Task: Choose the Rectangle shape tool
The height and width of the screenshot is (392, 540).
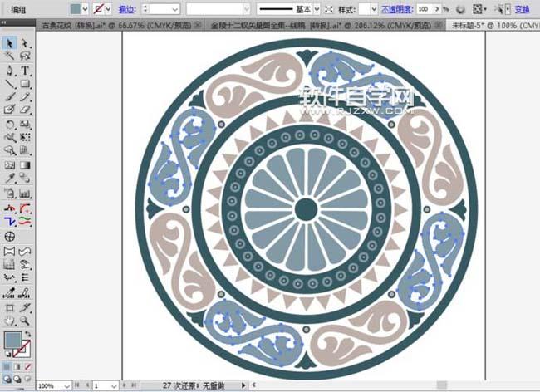Action: coord(25,83)
